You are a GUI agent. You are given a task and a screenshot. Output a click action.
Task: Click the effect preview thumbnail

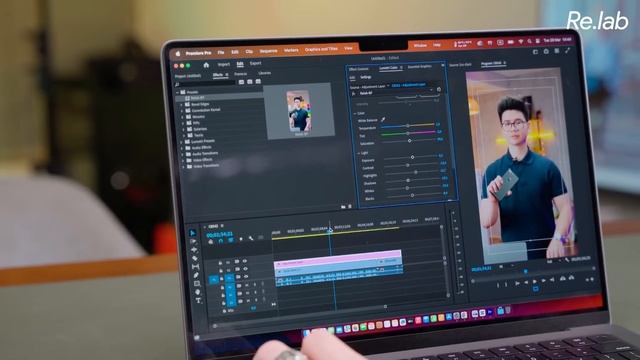300,112
